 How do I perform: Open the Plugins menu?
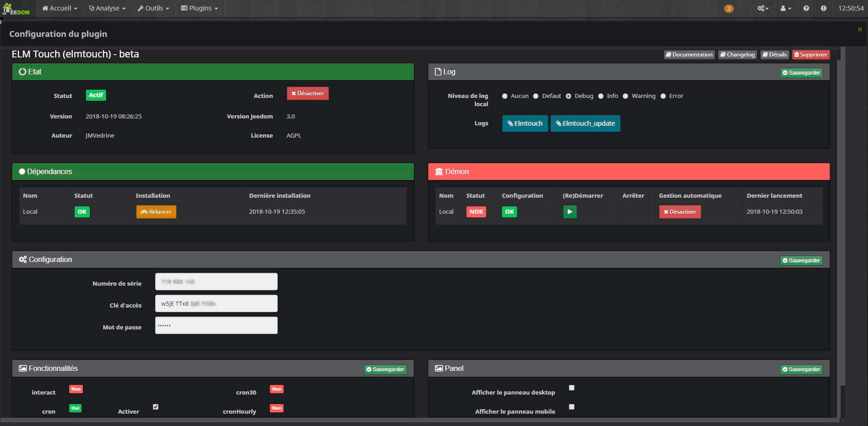(199, 8)
